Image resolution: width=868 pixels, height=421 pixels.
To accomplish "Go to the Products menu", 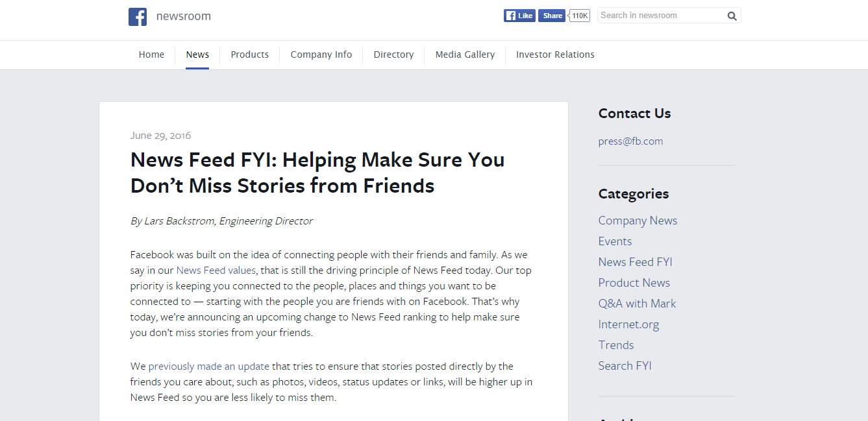I will (x=249, y=54).
